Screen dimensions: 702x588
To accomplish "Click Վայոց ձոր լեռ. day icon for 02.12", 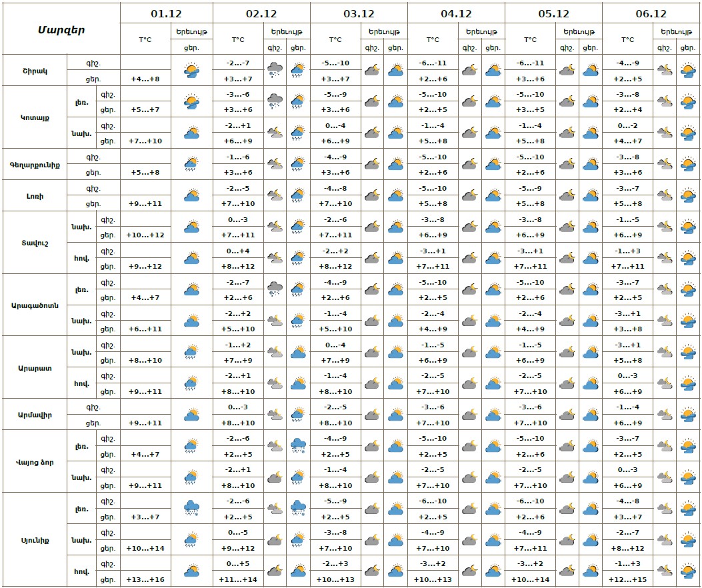I will coord(298,446).
